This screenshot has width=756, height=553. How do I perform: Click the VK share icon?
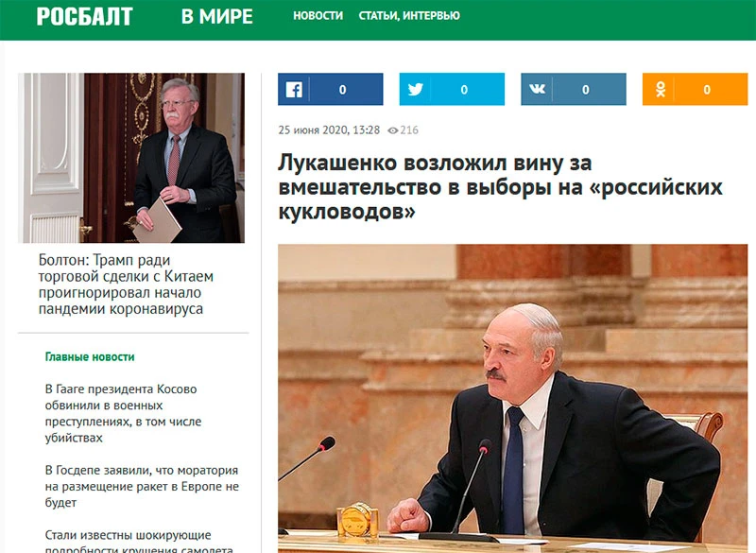point(537,90)
